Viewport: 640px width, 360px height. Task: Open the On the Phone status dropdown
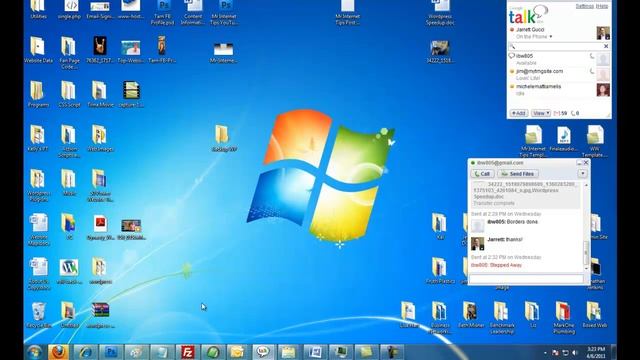coord(534,37)
